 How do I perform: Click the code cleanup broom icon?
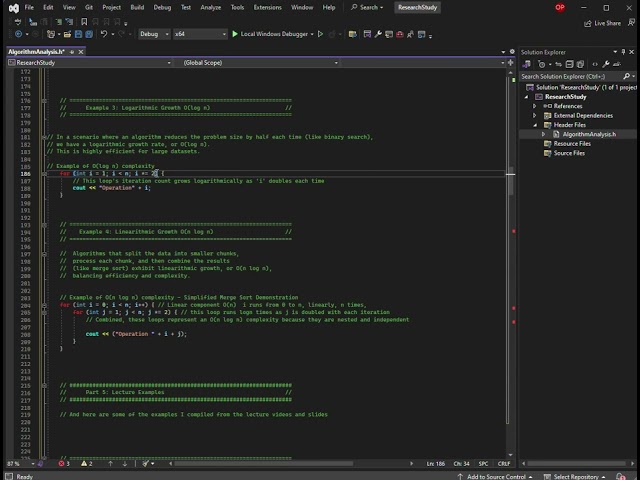pyautogui.click(x=146, y=464)
